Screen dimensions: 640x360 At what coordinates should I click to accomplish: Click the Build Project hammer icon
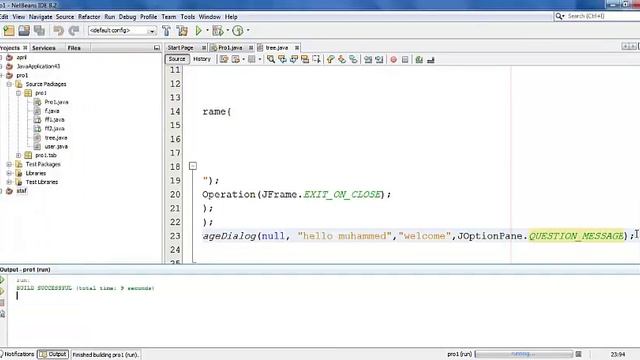coord(167,31)
